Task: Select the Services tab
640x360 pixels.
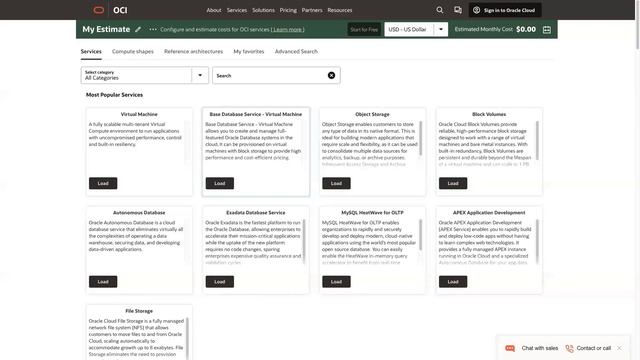Action: 91,51
